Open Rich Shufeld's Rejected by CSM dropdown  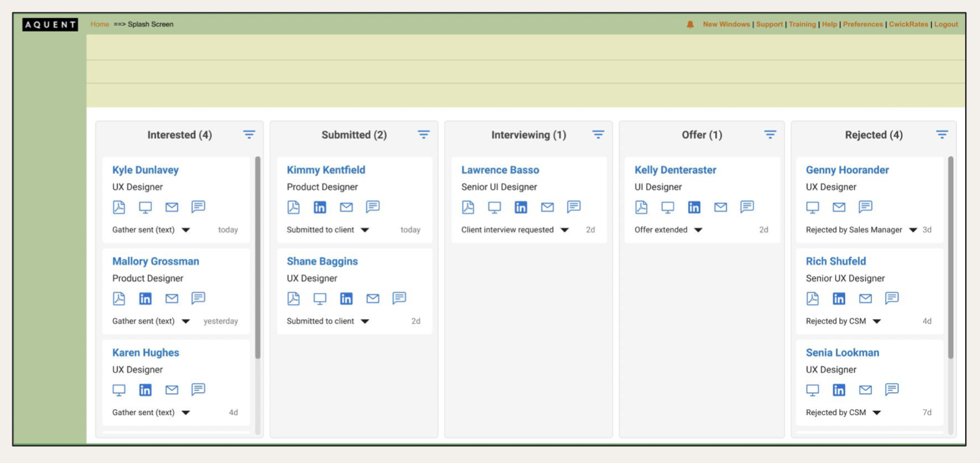pyautogui.click(x=877, y=322)
